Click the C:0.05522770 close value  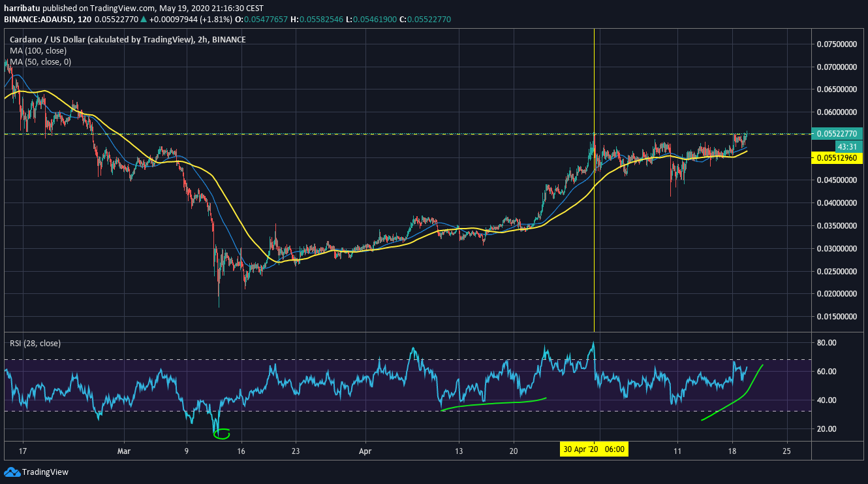click(x=425, y=20)
